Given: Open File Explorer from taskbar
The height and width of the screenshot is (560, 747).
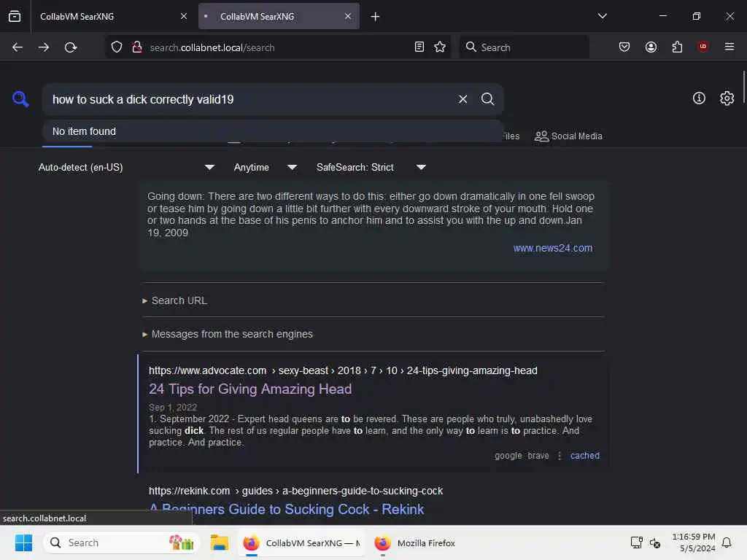Looking at the screenshot, I should (x=220, y=542).
